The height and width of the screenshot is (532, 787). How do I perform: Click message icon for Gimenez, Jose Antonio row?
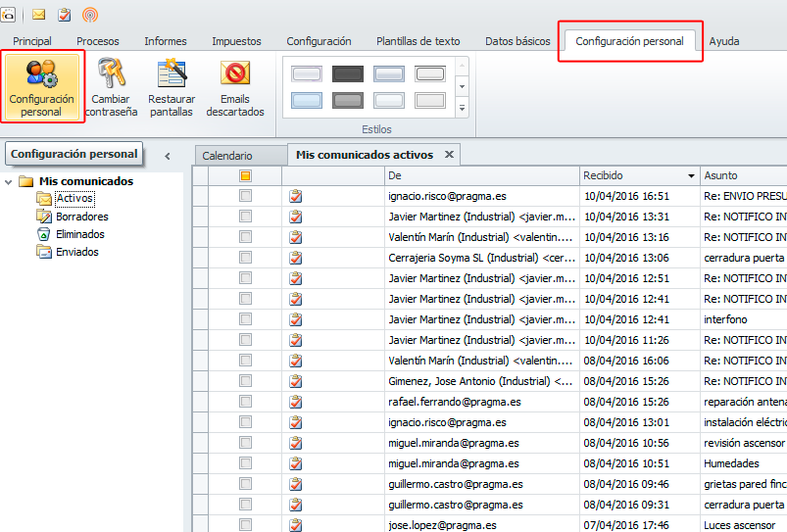pyautogui.click(x=296, y=381)
